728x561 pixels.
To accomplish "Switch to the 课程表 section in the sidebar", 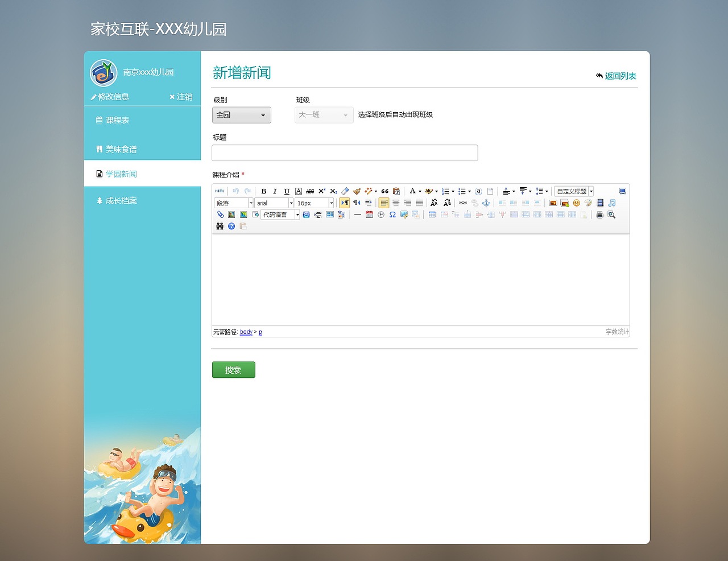I will point(116,120).
